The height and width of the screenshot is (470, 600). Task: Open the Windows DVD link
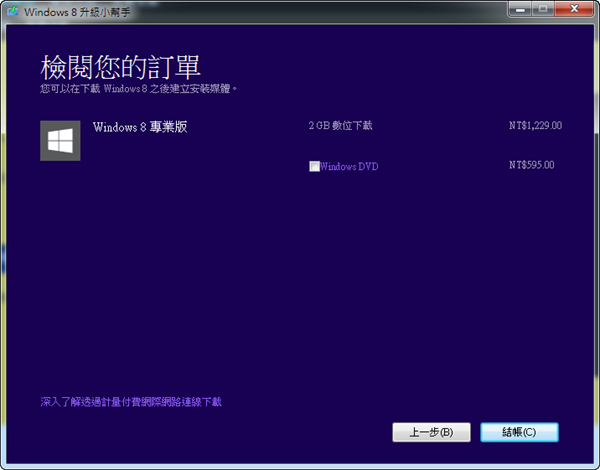pyautogui.click(x=349, y=166)
